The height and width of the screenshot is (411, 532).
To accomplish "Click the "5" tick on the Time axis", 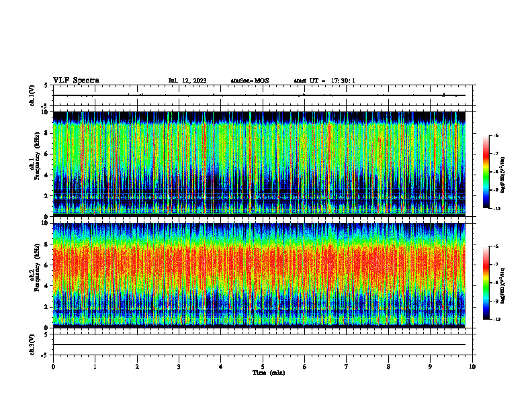I will pyautogui.click(x=263, y=367).
